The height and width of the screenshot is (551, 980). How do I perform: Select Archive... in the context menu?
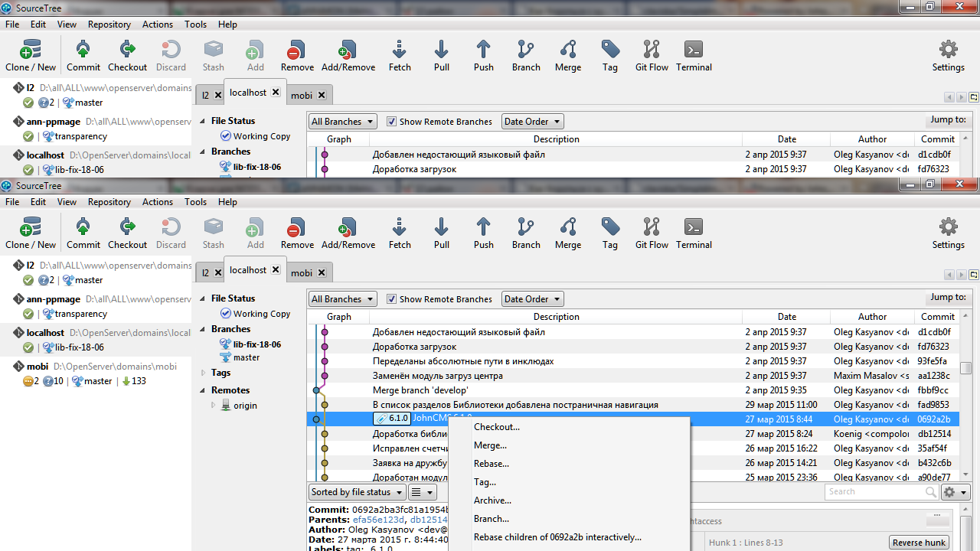coord(492,500)
